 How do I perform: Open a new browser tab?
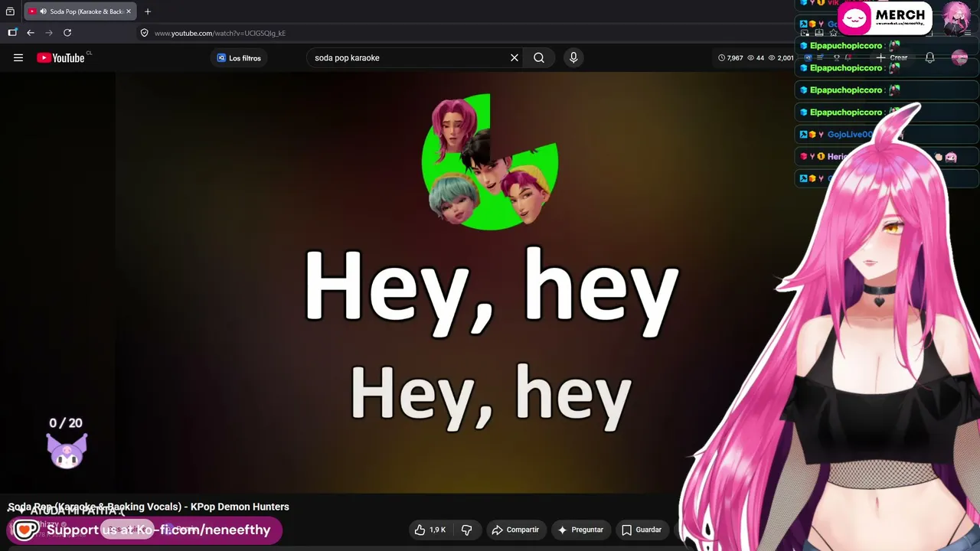click(x=148, y=11)
